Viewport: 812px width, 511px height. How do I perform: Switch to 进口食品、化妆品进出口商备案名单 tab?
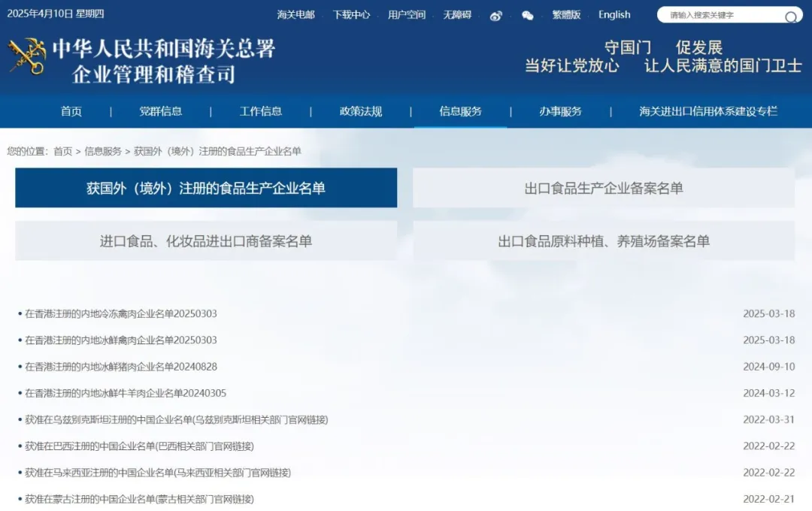tap(206, 241)
